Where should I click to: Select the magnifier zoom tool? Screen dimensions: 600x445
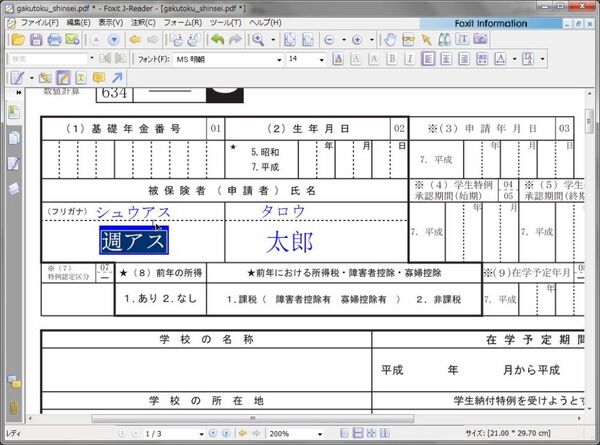coord(258,39)
